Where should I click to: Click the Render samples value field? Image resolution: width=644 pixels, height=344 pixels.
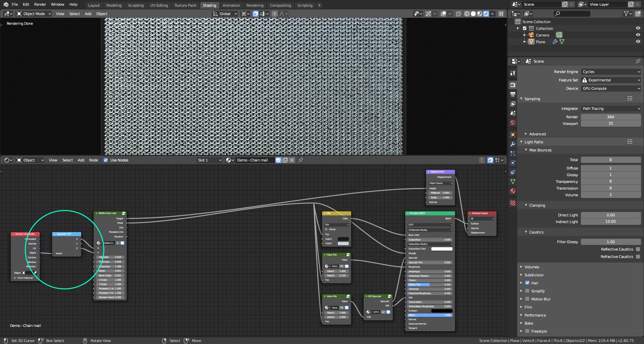(611, 117)
